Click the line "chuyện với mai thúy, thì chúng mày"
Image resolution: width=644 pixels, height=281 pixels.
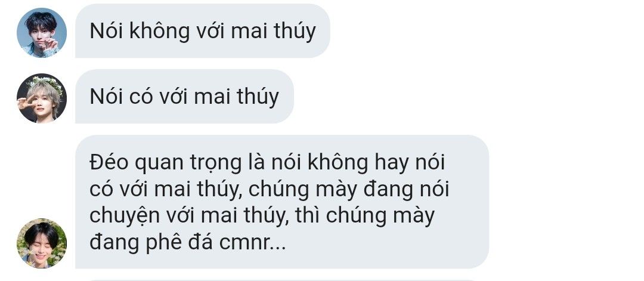pyautogui.click(x=262, y=216)
